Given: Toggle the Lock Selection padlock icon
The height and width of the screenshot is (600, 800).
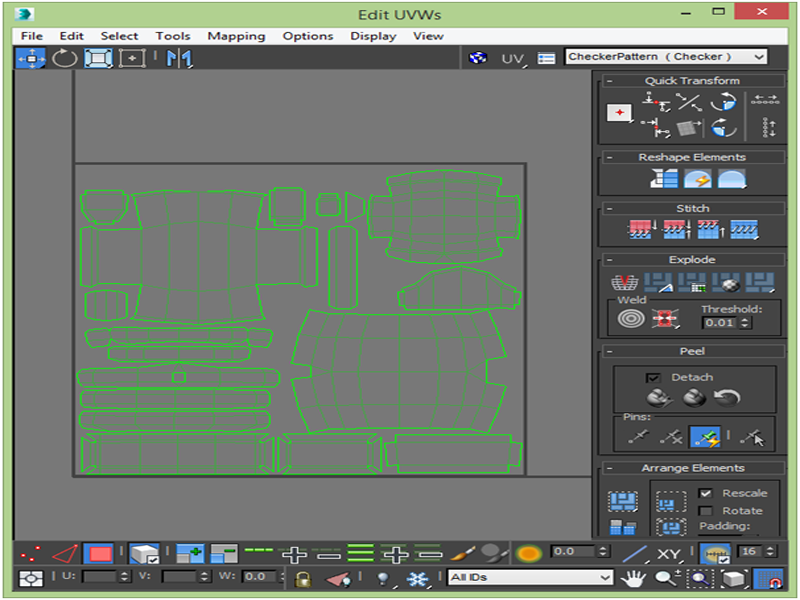Looking at the screenshot, I should click(x=303, y=578).
